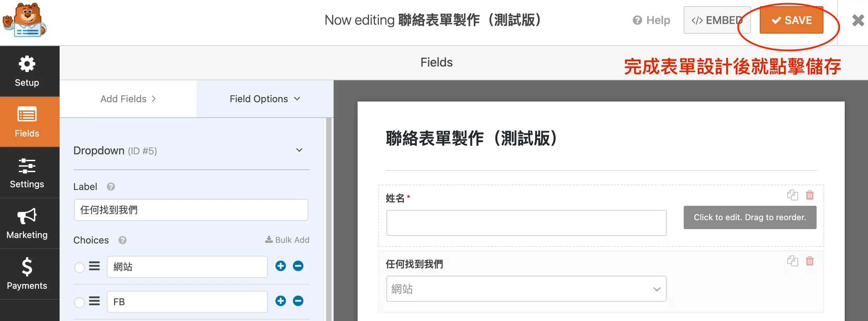Screen dimensions: 868x321
Task: Grab reorder handle for FB choice
Action: tap(94, 301)
